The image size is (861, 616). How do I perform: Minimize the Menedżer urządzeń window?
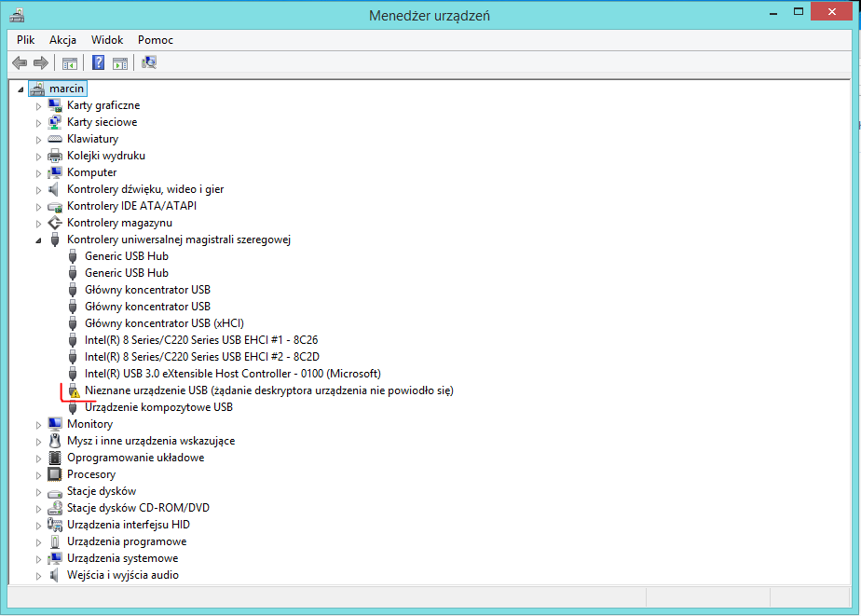coord(773,12)
